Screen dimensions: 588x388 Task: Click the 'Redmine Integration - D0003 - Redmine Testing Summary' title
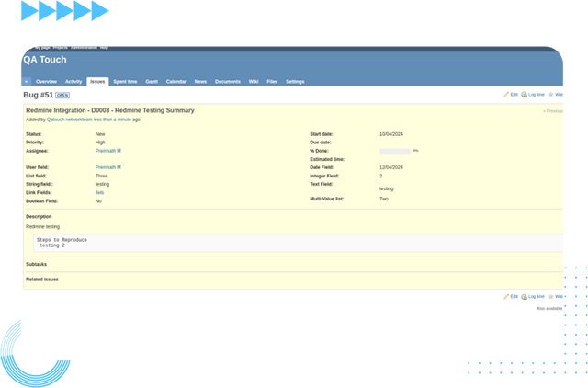click(x=110, y=110)
